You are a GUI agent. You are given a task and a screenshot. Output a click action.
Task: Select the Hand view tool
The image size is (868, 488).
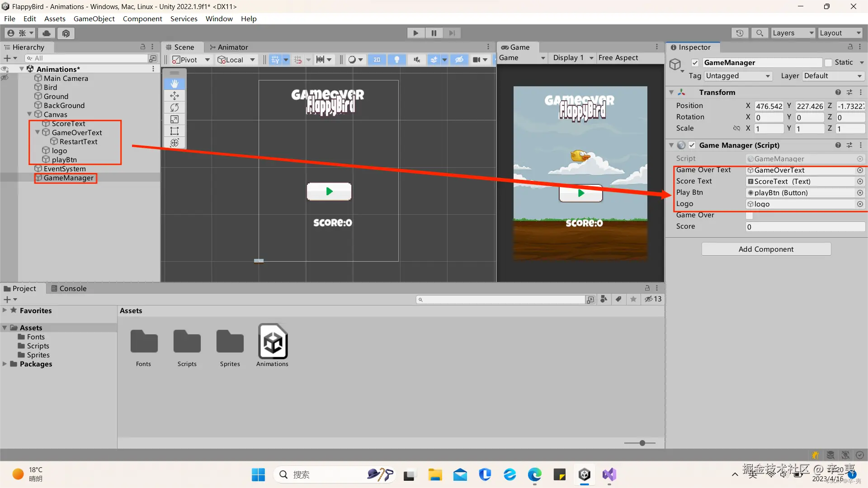175,84
